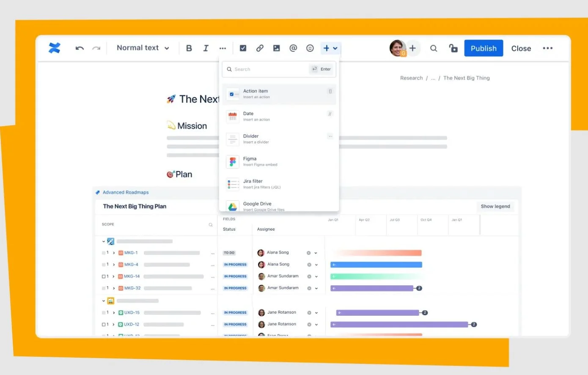Open the mention (@) tool
The image size is (588, 375).
point(293,48)
